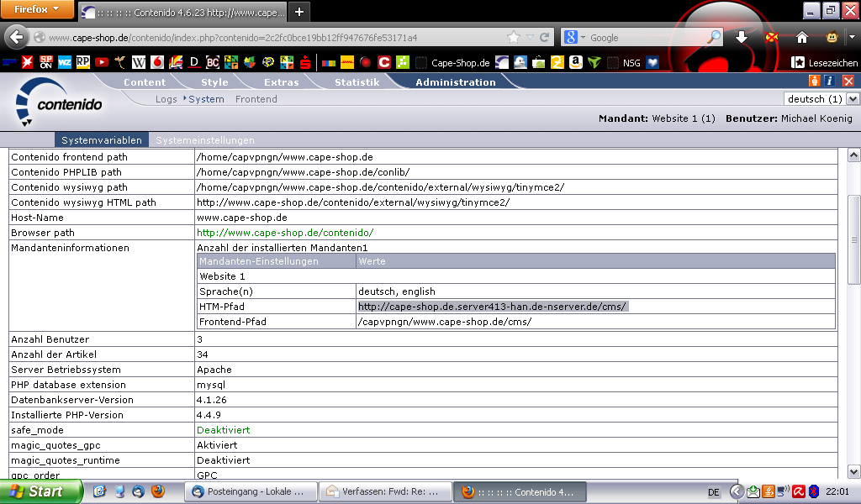Click the Contenido info icon

click(830, 81)
